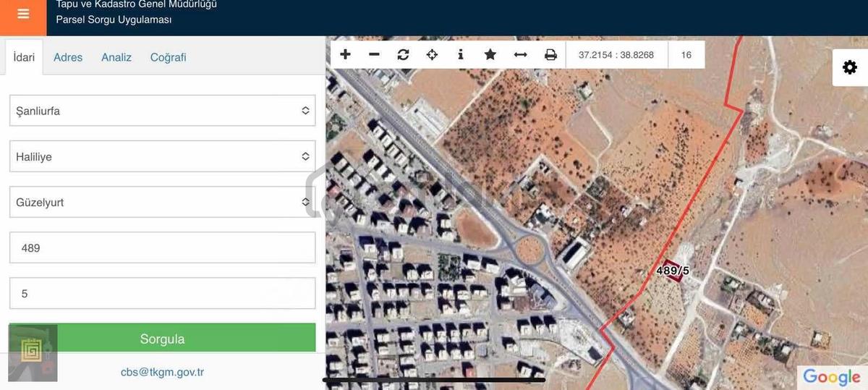The image size is (868, 390).
Task: Focus the block number field containing 489
Action: [x=163, y=247]
